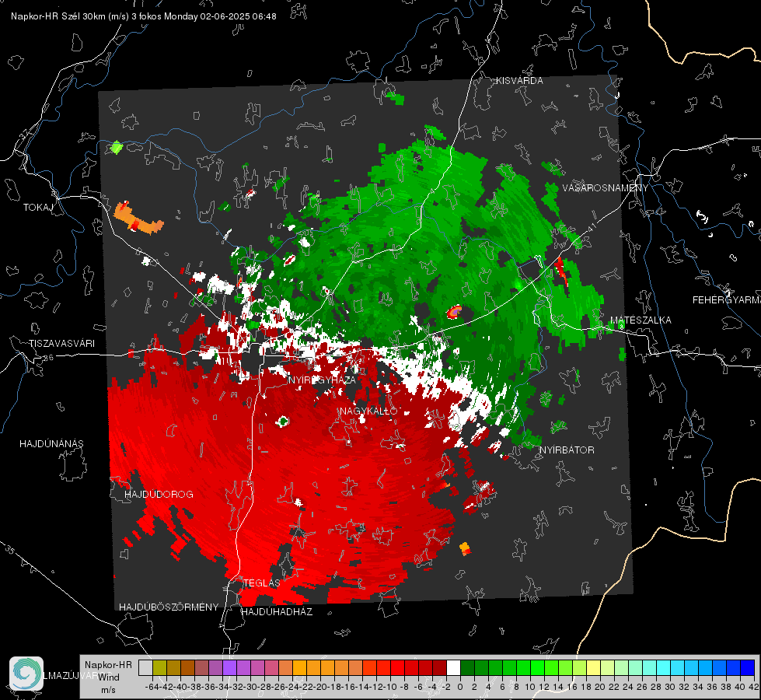761x700 pixels.
Task: Click the small orange echo south of Nyírbátor
Action: pyautogui.click(x=465, y=549)
